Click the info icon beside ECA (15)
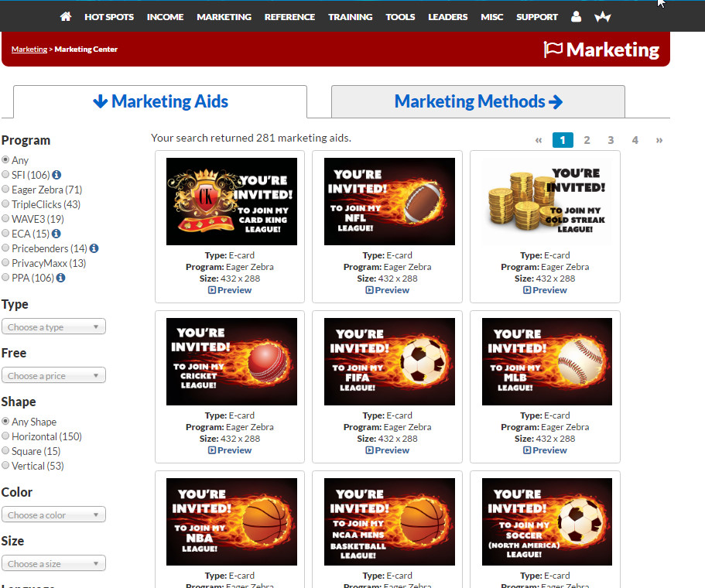Viewport: 705px width, 588px height. click(x=56, y=234)
